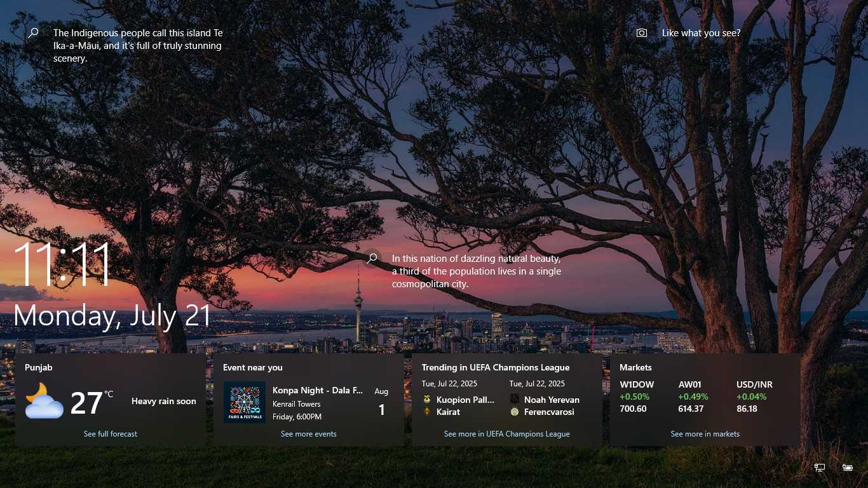Click the 11:11 lock screen clock
The height and width of the screenshot is (488, 868).
pyautogui.click(x=62, y=264)
